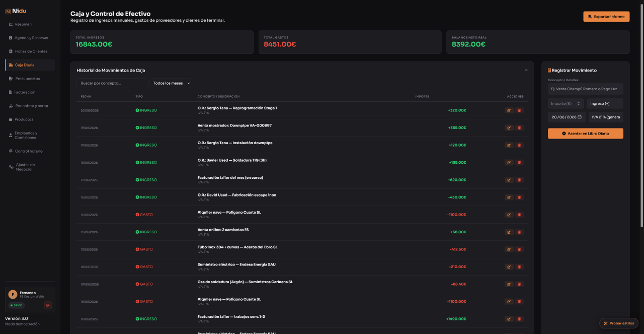
Task: Edit the Facturación taller sem. 1-2 entry
Action: (509, 319)
